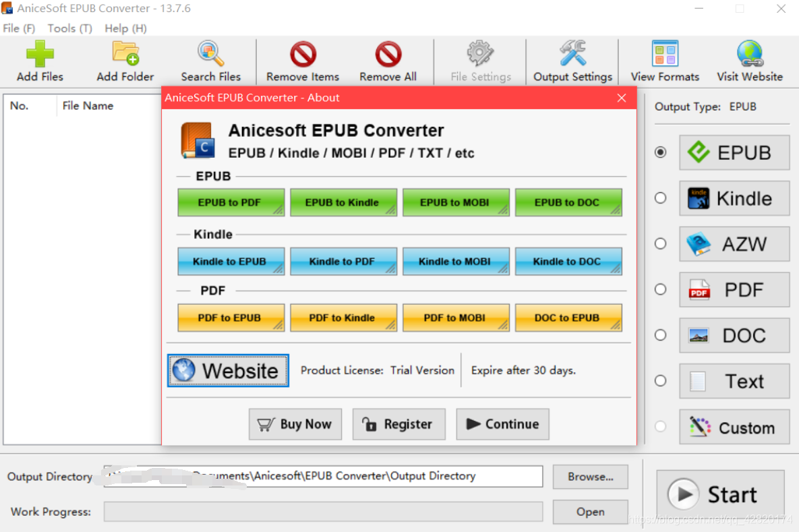Click the EPUB to PDF green button
The width and height of the screenshot is (799, 532).
click(x=231, y=202)
